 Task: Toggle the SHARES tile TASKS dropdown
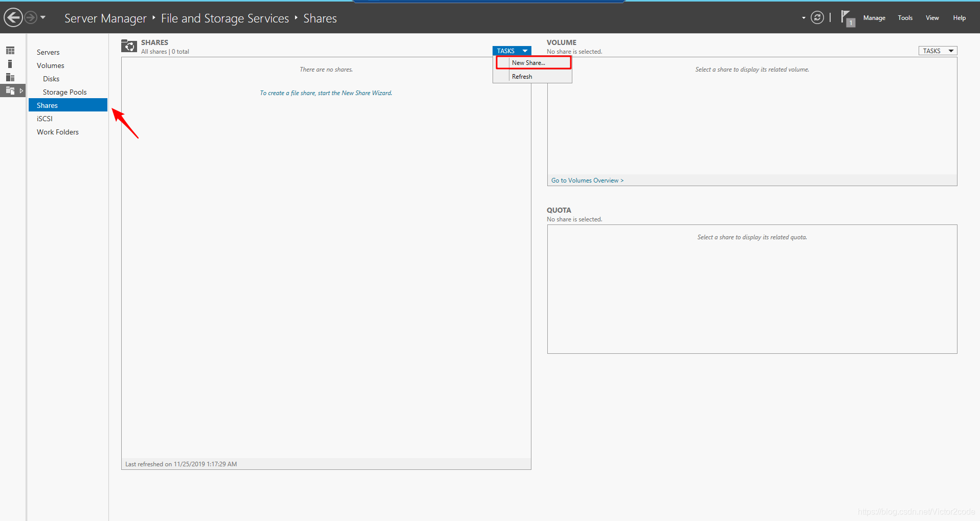coord(512,51)
